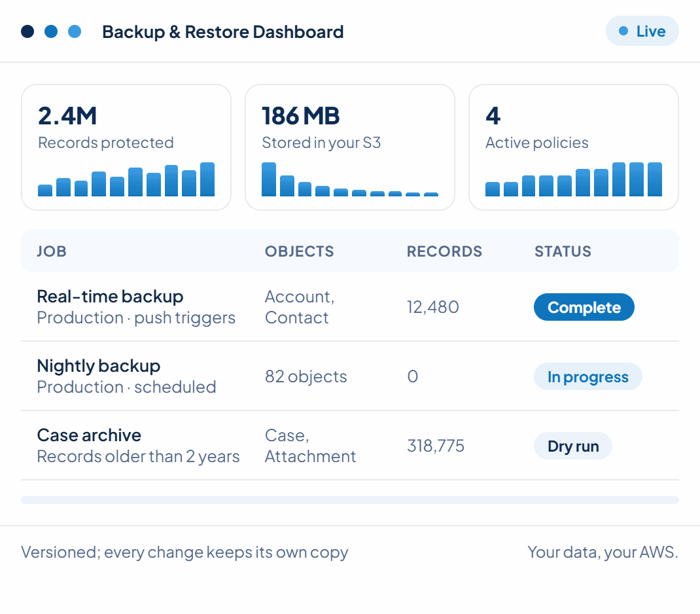This screenshot has height=614, width=700.
Task: Click the 2.4M figure
Action: pyautogui.click(x=67, y=116)
